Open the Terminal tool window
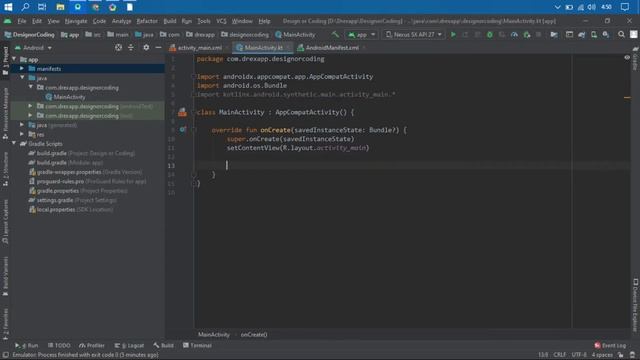Image resolution: width=640 pixels, height=360 pixels. pos(197,346)
